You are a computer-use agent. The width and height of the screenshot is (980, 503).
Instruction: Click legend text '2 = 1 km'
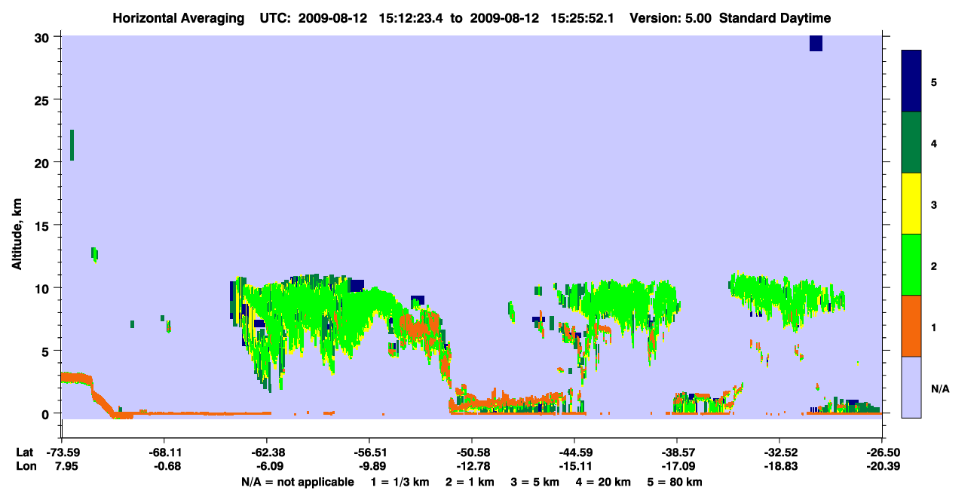point(470,482)
